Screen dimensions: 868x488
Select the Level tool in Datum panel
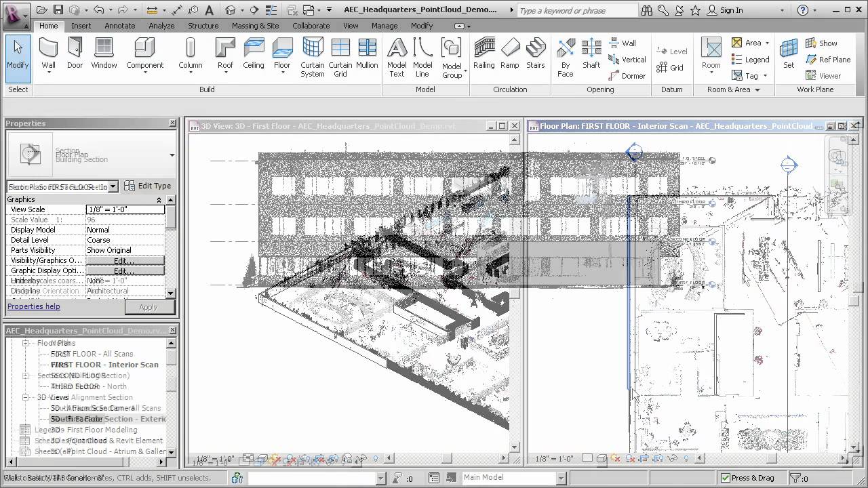[671, 50]
